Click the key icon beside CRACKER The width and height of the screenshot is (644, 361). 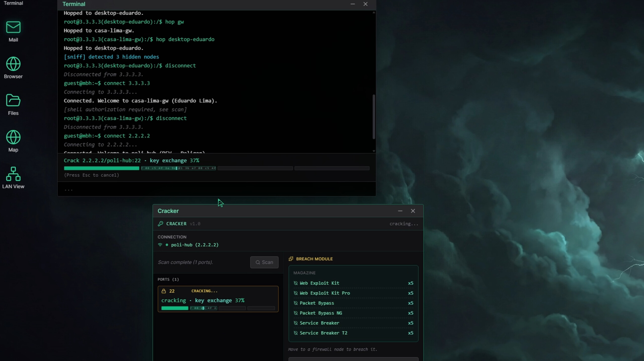pyautogui.click(x=160, y=224)
